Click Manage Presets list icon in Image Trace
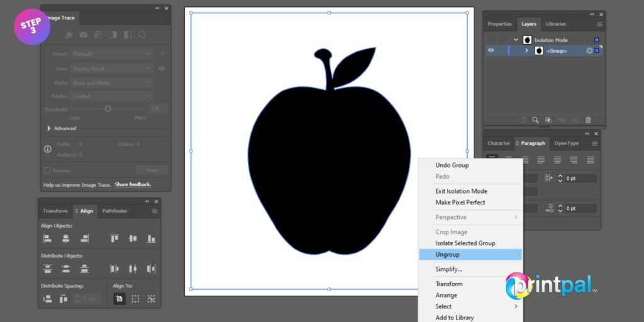Viewport: 644px width, 322px height. click(162, 53)
